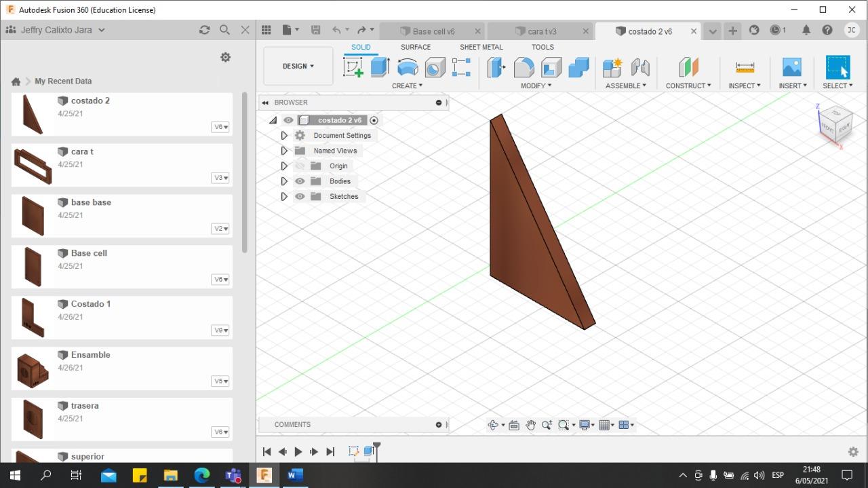Open the DESIGN workspace dropdown
868x488 pixels.
pos(298,66)
